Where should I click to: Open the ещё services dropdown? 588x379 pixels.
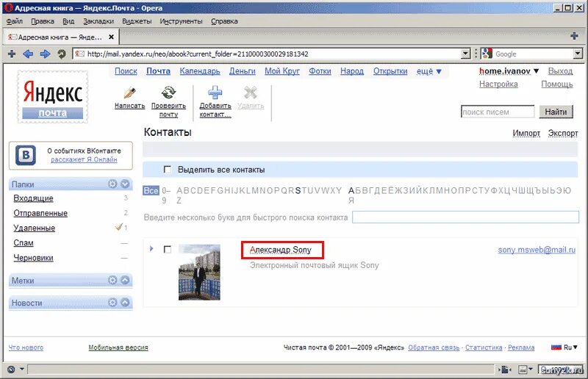tap(429, 71)
